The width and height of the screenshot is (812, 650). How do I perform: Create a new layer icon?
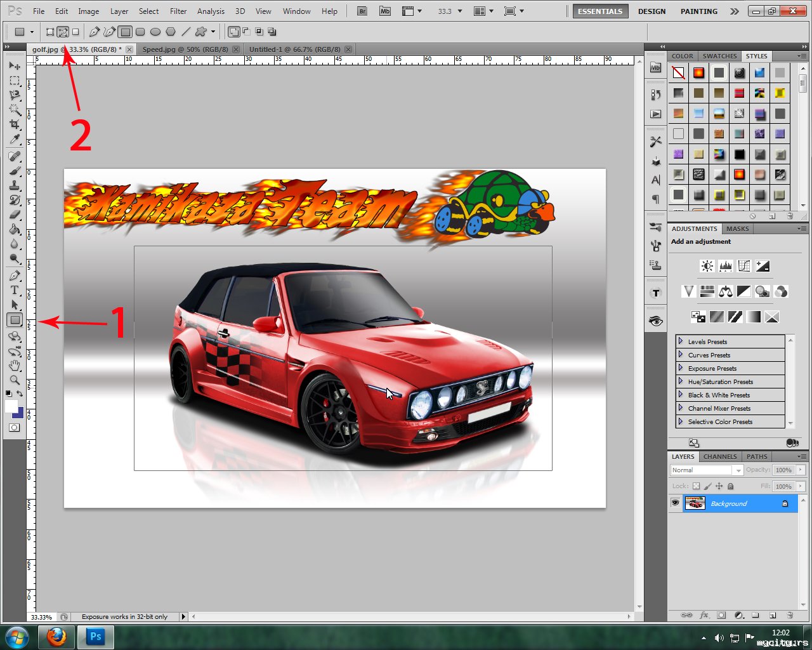[x=772, y=615]
